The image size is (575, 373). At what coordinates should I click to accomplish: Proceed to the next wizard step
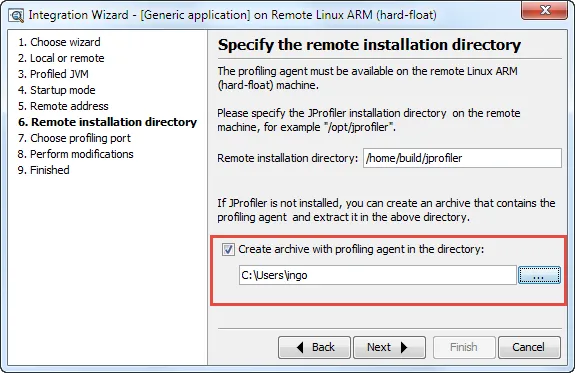pyautogui.click(x=389, y=347)
